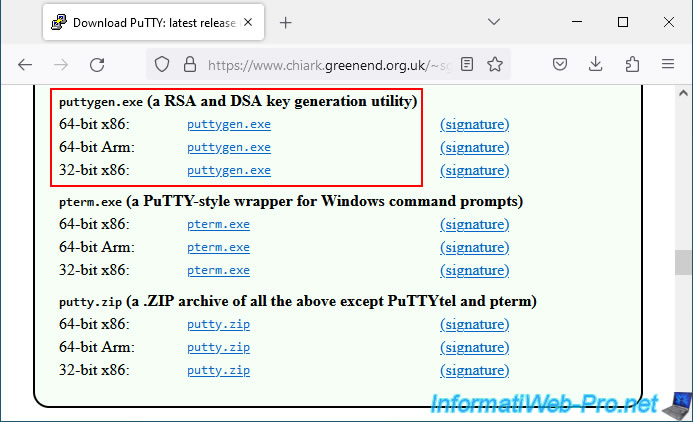
Task: Download 32-bit x86 pterm.exe link
Action: pos(218,270)
